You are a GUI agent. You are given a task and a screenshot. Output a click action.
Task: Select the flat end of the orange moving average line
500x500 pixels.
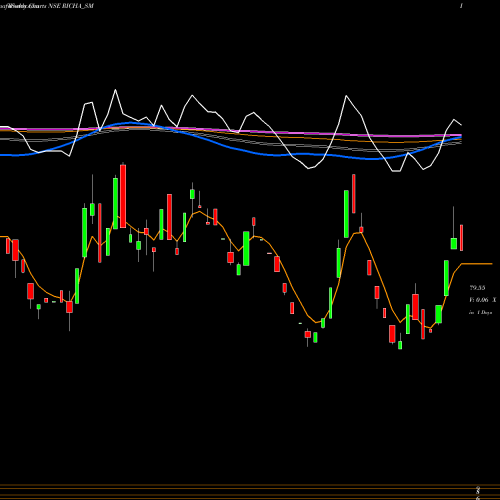[x=477, y=264]
